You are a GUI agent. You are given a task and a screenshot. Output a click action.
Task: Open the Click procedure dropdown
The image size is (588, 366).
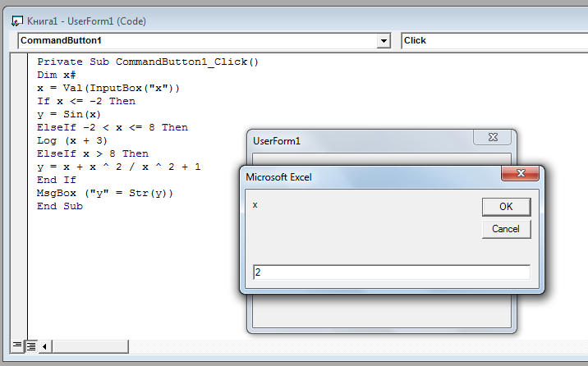pyautogui.click(x=495, y=40)
